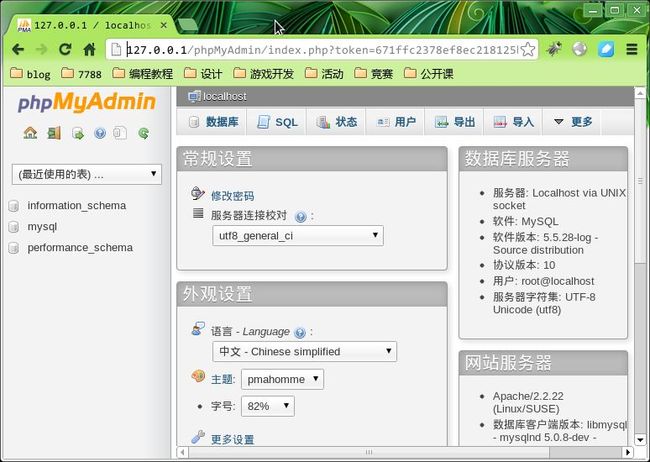
Task: Bookmark this page with the star icon
Action: [x=528, y=49]
